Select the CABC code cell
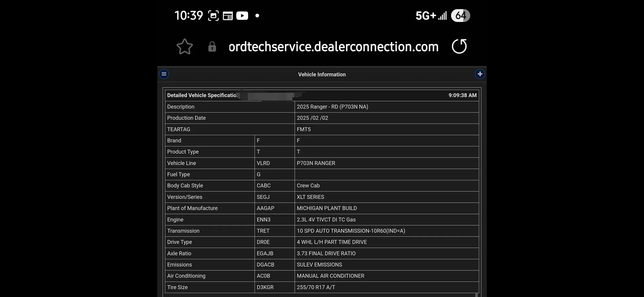This screenshot has height=297, width=644. point(264,185)
